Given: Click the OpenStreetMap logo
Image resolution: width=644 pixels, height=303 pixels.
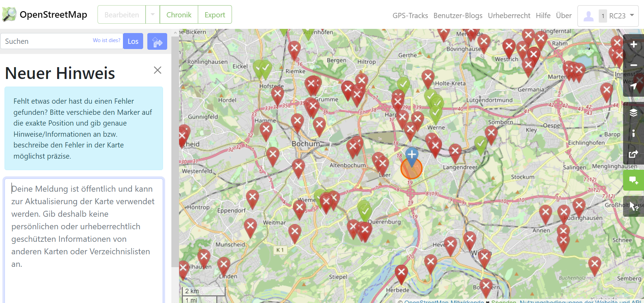Looking at the screenshot, I should [45, 15].
